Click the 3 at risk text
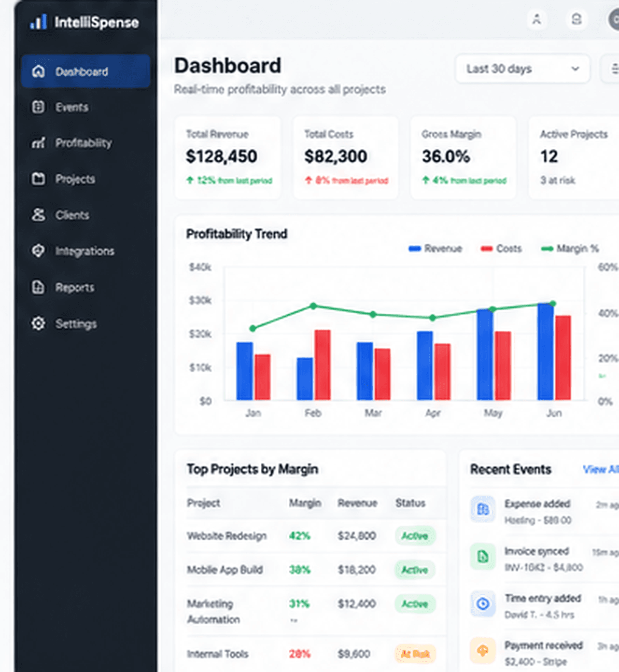Screen dimensions: 619x672 coord(558,180)
